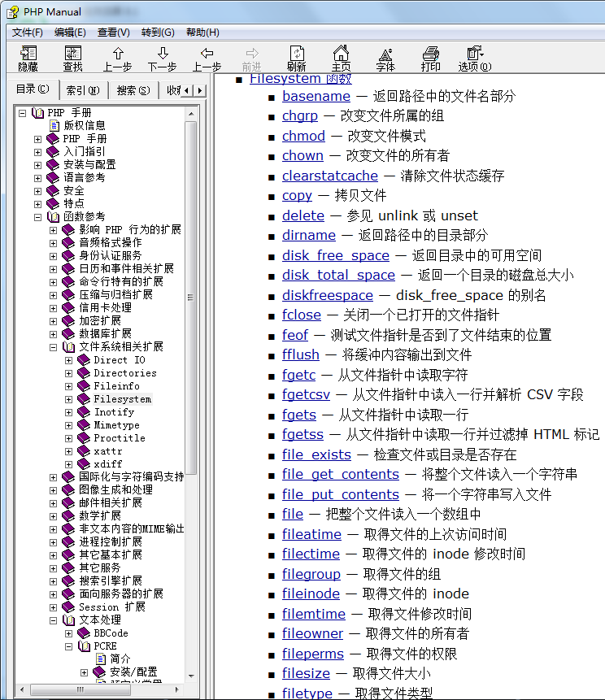Open the file_get_contents function link

tap(341, 474)
